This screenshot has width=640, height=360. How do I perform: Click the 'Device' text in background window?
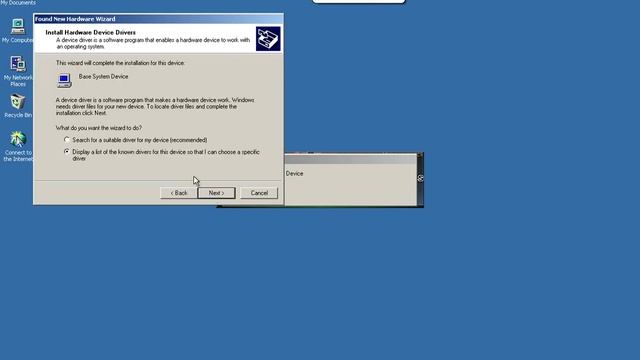294,173
